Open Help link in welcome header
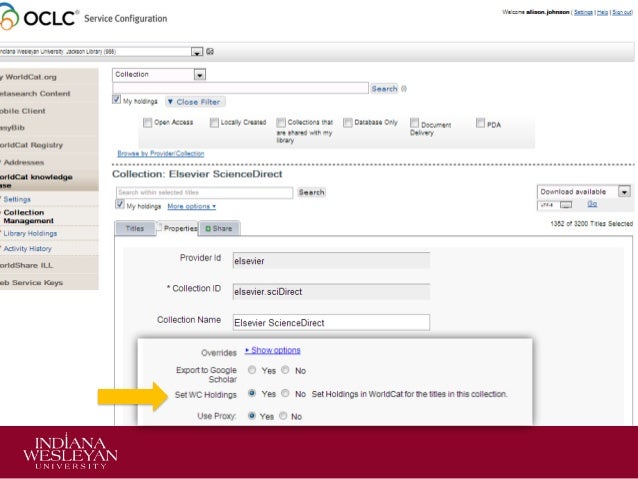The image size is (638, 479). click(x=602, y=12)
